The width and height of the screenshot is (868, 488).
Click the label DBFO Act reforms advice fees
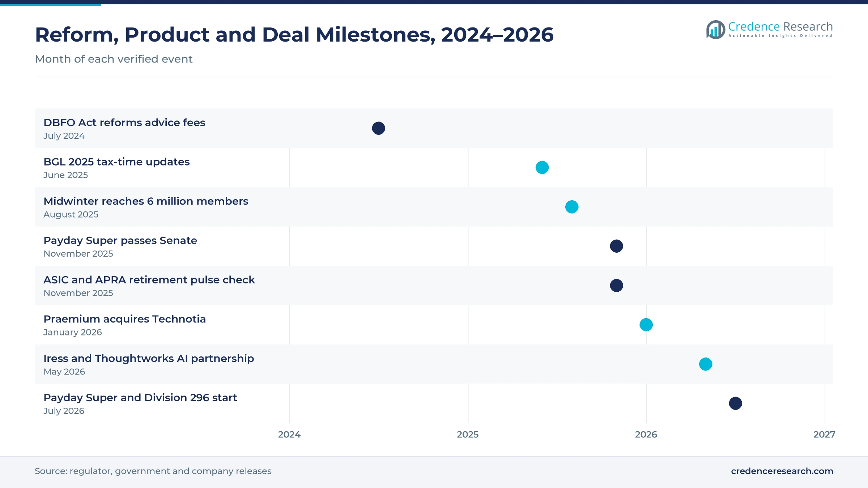tap(124, 123)
